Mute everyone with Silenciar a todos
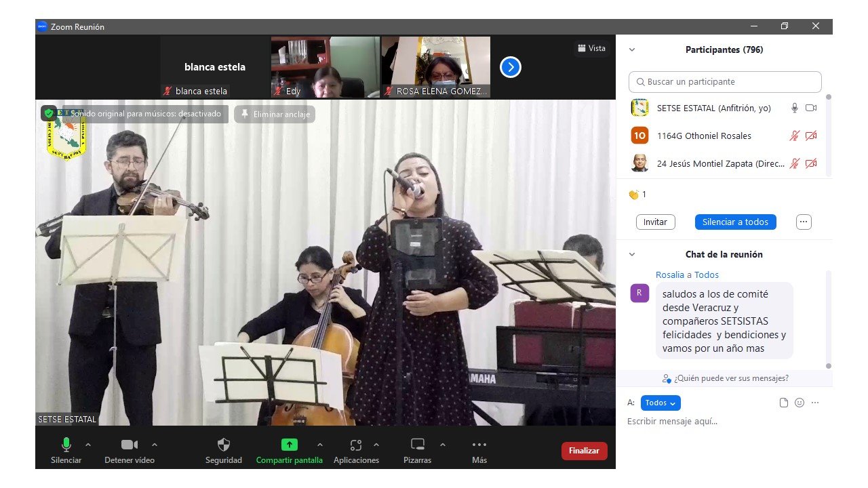 (x=735, y=222)
